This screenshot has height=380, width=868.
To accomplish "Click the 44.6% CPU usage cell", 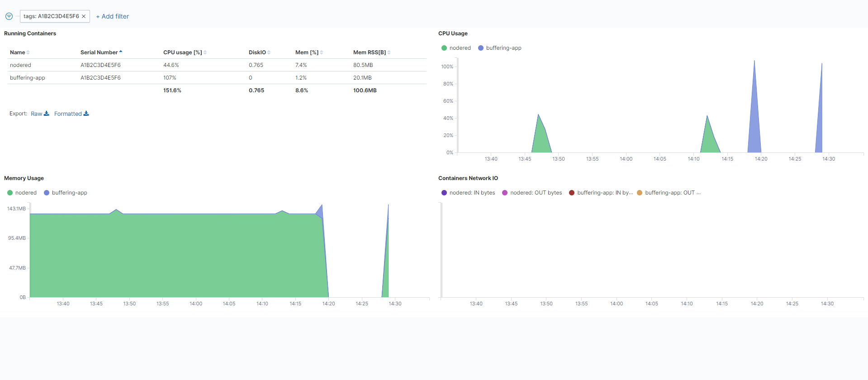I will pyautogui.click(x=171, y=65).
